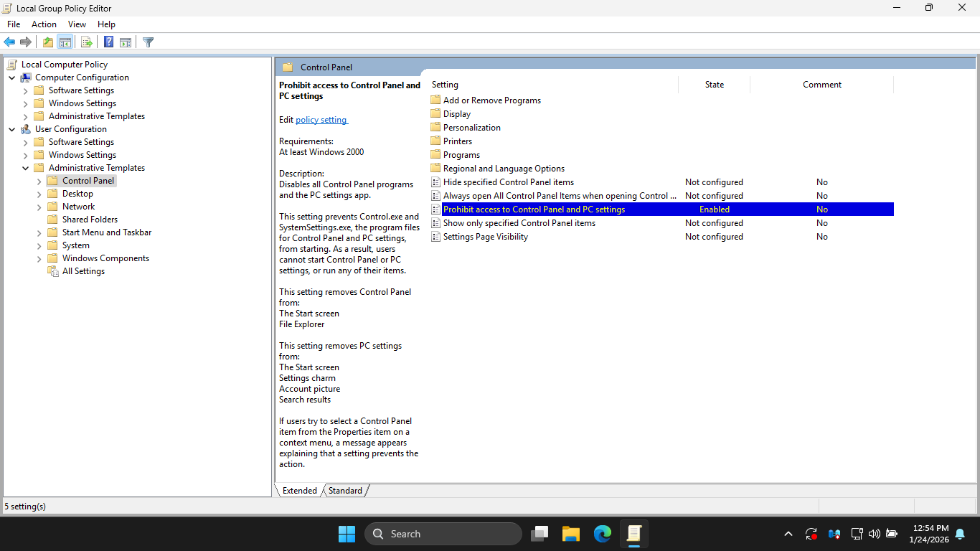Expand the Start Menu and Taskbar node
This screenshot has width=980, height=551.
pyautogui.click(x=39, y=232)
